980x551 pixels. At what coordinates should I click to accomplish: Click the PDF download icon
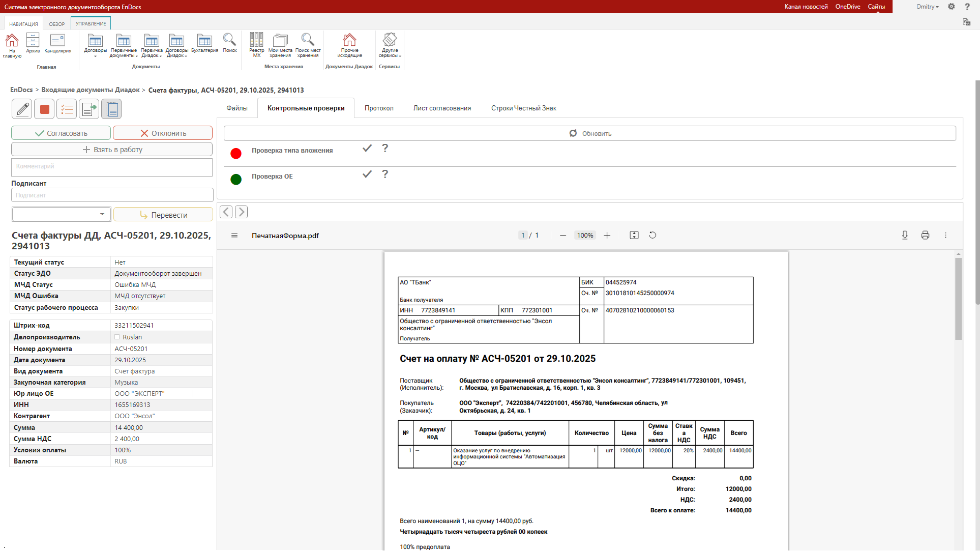[905, 235]
